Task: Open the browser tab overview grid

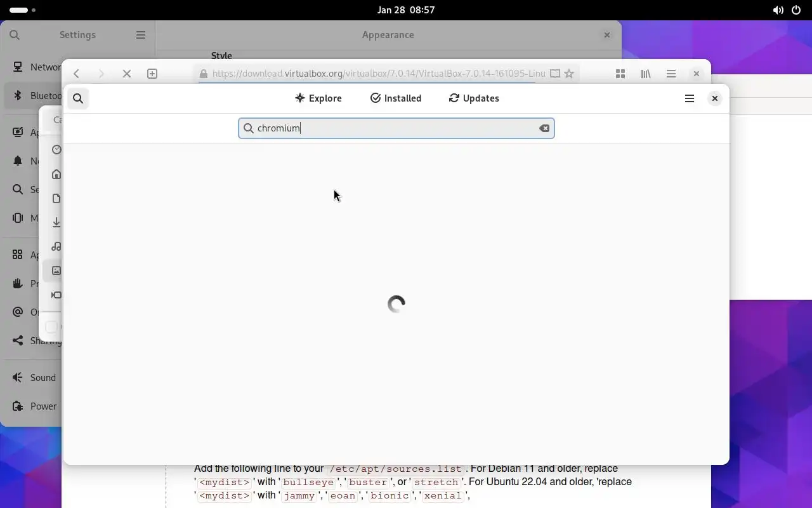Action: click(620, 74)
